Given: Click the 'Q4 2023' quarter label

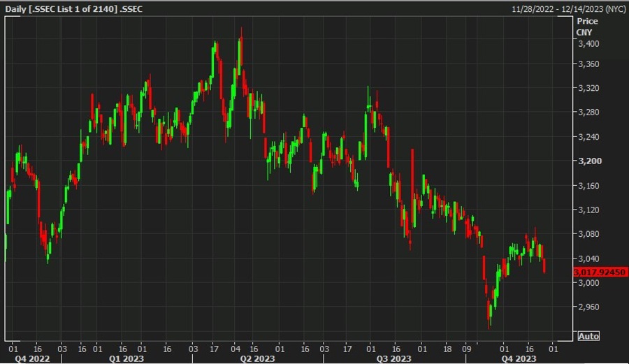Looking at the screenshot, I should [x=519, y=358].
